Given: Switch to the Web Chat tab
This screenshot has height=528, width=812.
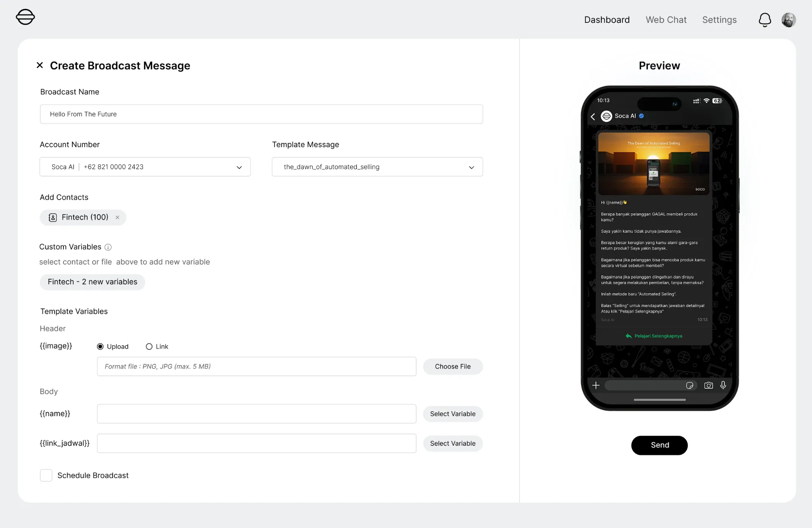Looking at the screenshot, I should 666,20.
